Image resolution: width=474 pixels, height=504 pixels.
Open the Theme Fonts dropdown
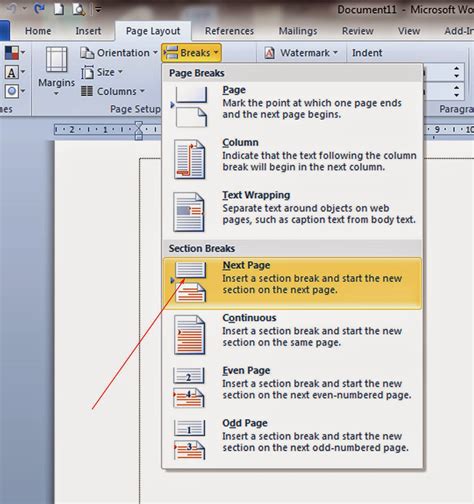point(15,72)
